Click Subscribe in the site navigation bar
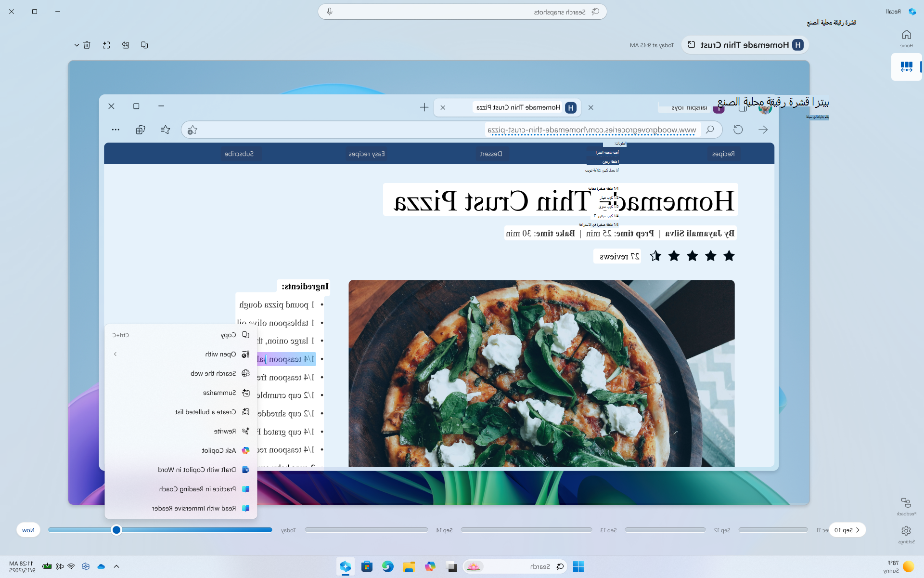The width and height of the screenshot is (924, 578). tap(239, 154)
